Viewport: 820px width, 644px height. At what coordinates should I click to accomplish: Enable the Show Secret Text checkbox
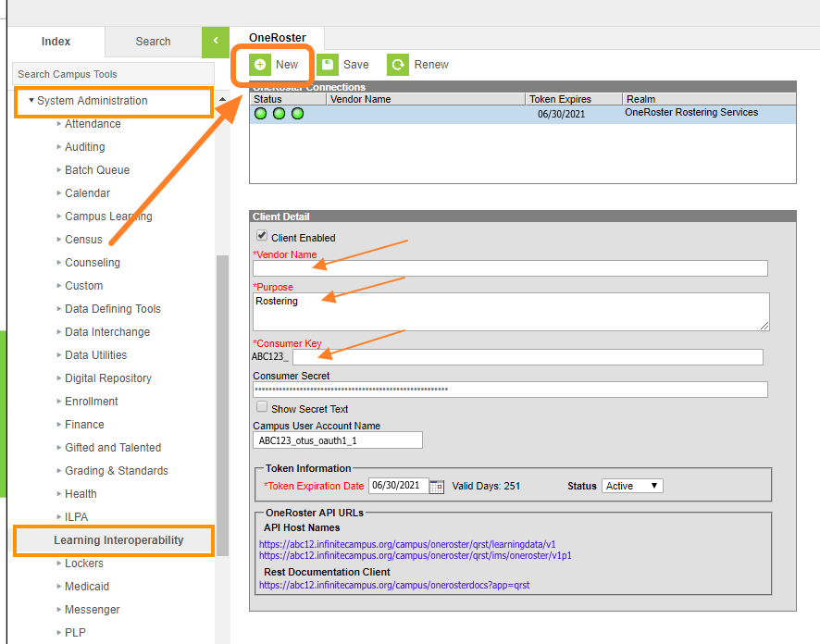tap(262, 407)
